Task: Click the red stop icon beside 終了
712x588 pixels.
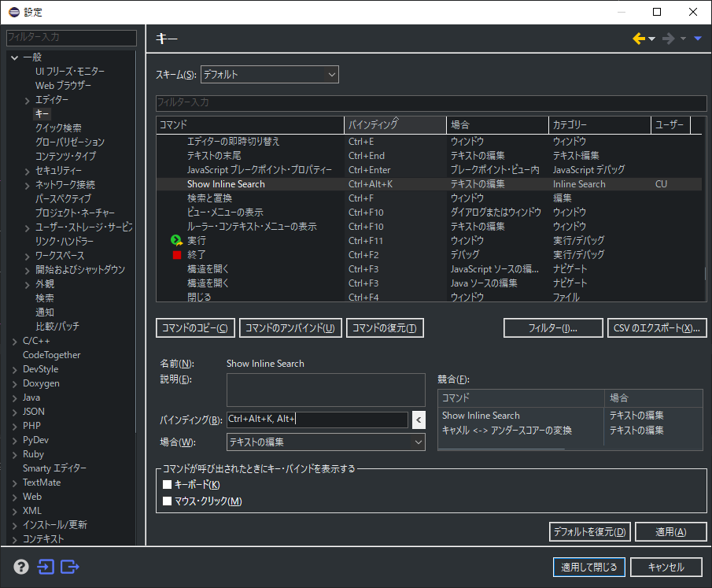Action: (x=177, y=255)
